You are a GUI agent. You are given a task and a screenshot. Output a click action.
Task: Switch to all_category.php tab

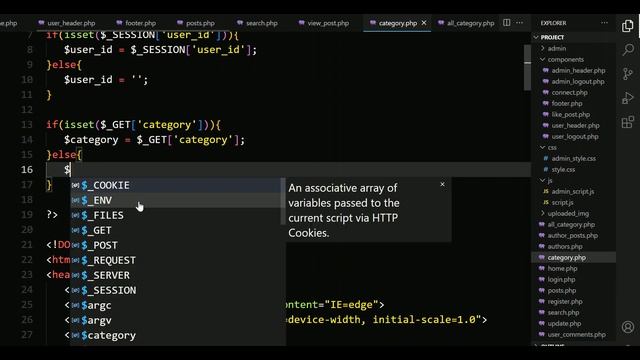pos(466,23)
